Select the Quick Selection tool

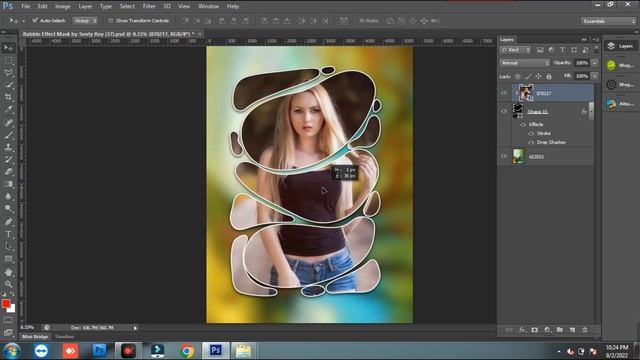click(x=8, y=85)
